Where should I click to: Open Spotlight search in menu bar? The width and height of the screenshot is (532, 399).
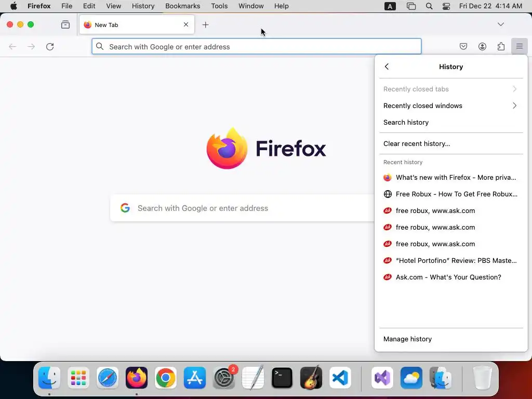[x=429, y=6]
